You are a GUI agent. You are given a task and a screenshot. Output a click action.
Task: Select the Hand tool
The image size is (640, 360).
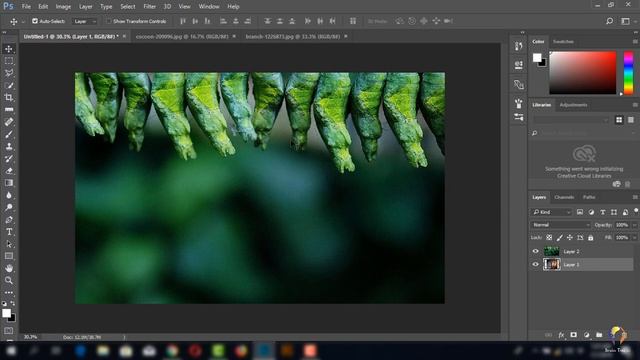click(x=9, y=268)
